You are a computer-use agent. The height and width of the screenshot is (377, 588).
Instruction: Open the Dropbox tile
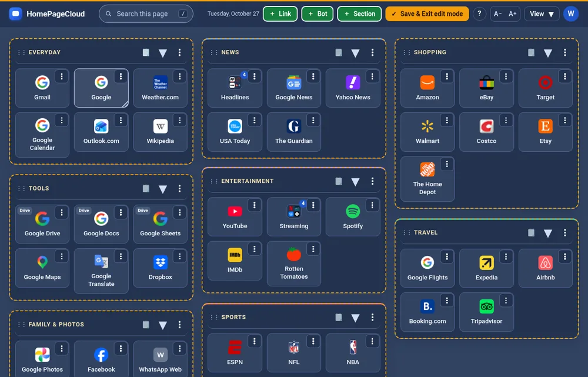160,268
